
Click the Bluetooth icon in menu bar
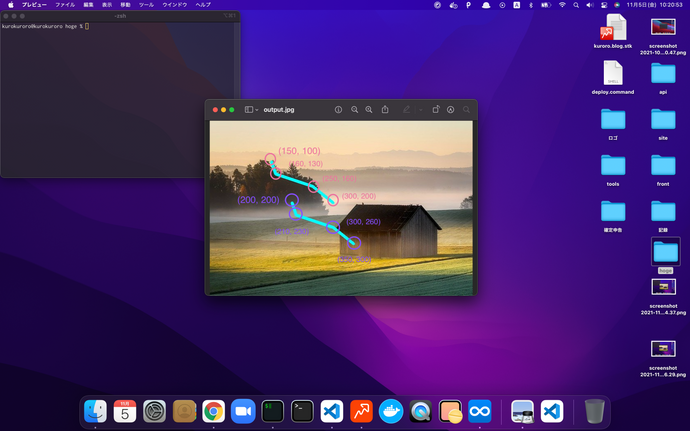pyautogui.click(x=531, y=5)
